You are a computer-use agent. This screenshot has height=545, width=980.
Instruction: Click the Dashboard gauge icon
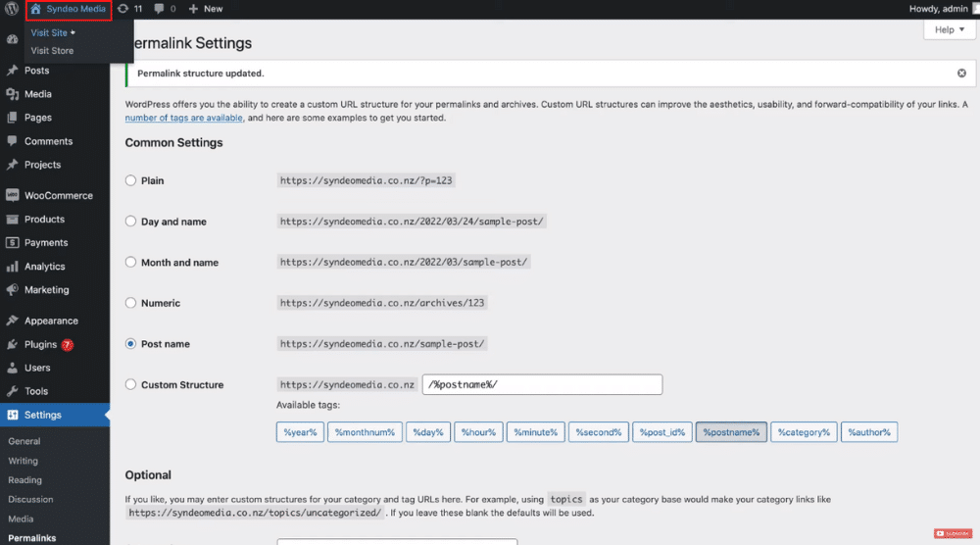point(12,39)
